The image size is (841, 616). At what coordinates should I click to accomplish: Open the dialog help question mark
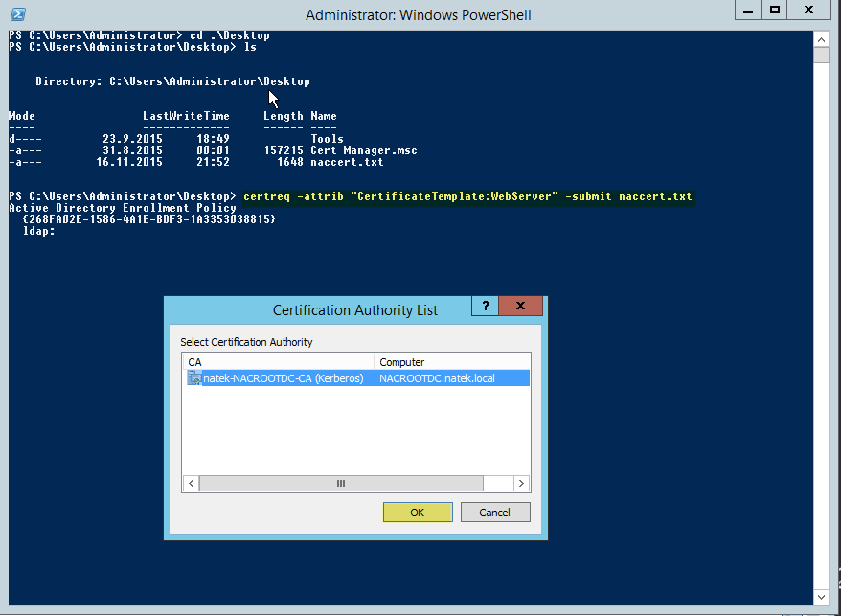(486, 306)
